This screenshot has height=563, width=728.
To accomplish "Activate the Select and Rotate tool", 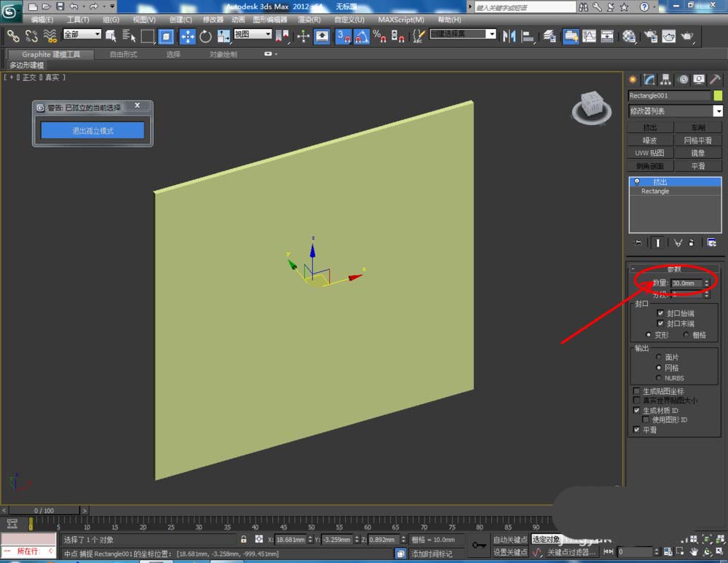I will point(205,36).
